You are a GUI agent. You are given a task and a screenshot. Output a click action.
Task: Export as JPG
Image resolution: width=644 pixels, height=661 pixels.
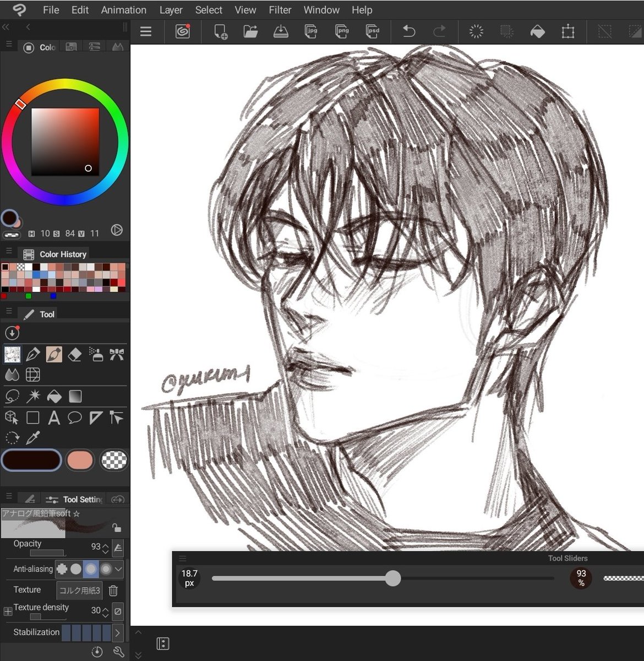pos(312,31)
